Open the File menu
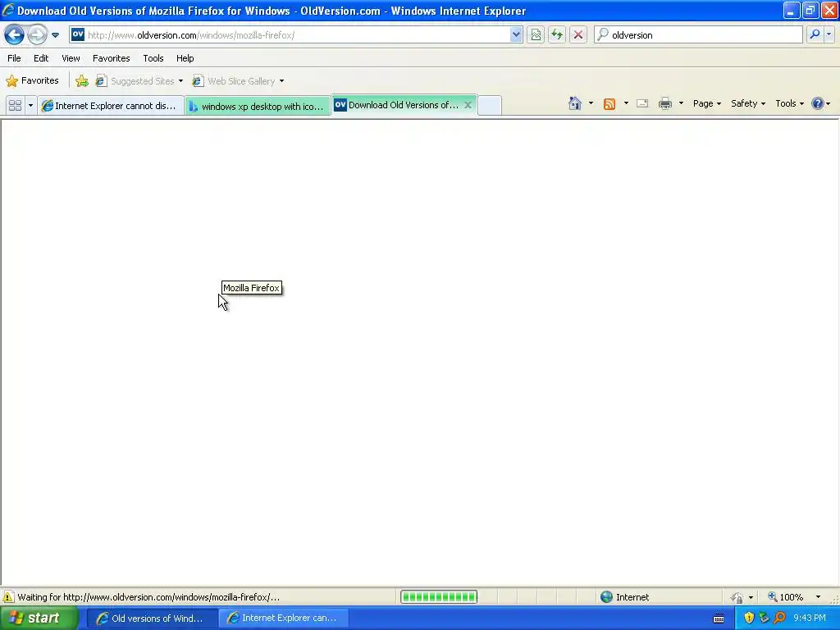840x630 pixels. [x=15, y=58]
